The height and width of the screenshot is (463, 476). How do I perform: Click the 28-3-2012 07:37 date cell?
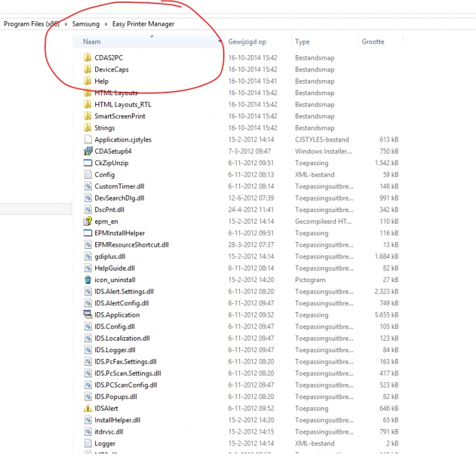tap(251, 244)
